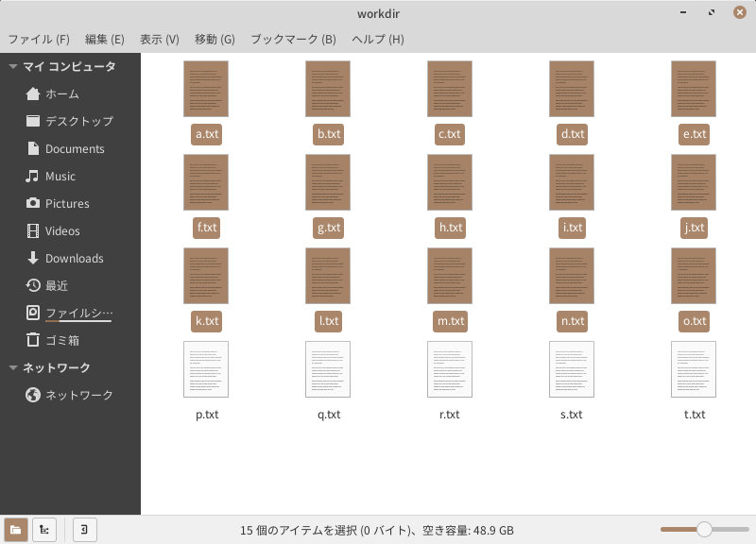Select the d.txt file icon
Screen dimensions: 756x544
(572, 89)
